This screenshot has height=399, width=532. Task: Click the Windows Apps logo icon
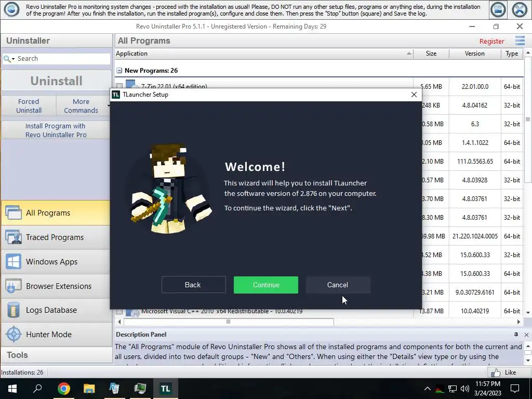(x=14, y=262)
